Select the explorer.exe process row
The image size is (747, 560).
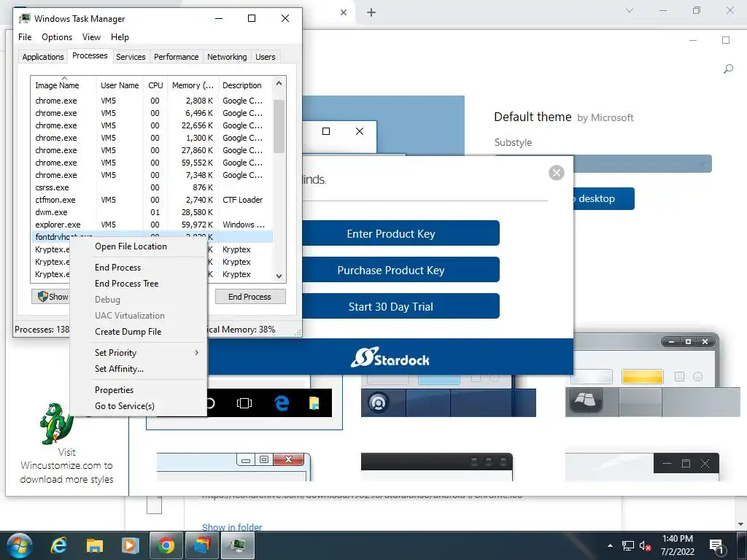click(152, 225)
